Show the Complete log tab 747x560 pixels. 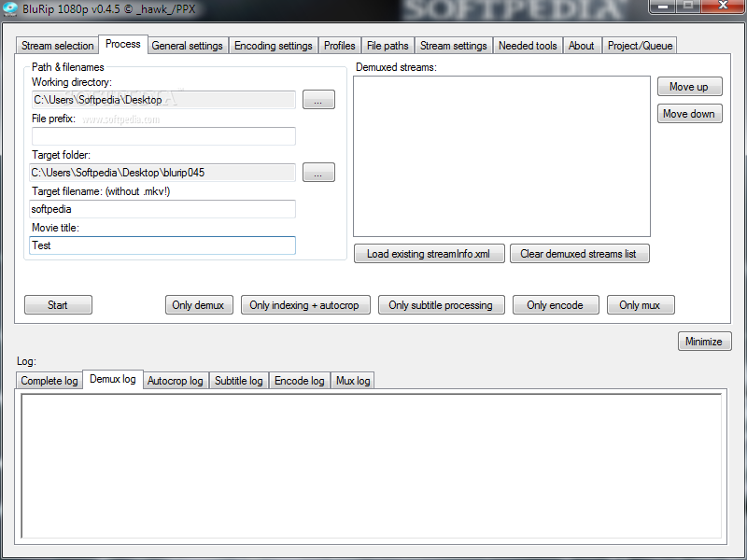[x=49, y=381]
